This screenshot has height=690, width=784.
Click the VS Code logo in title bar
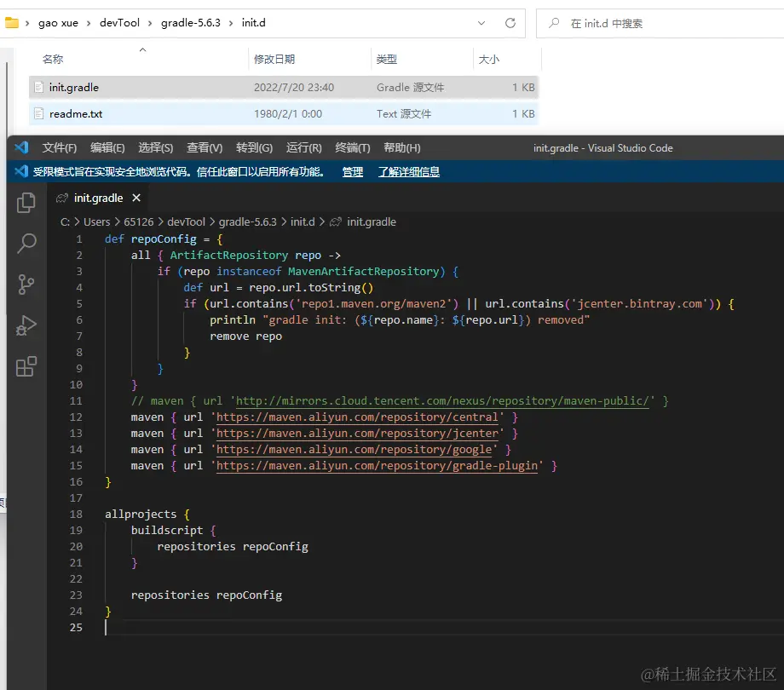(21, 147)
